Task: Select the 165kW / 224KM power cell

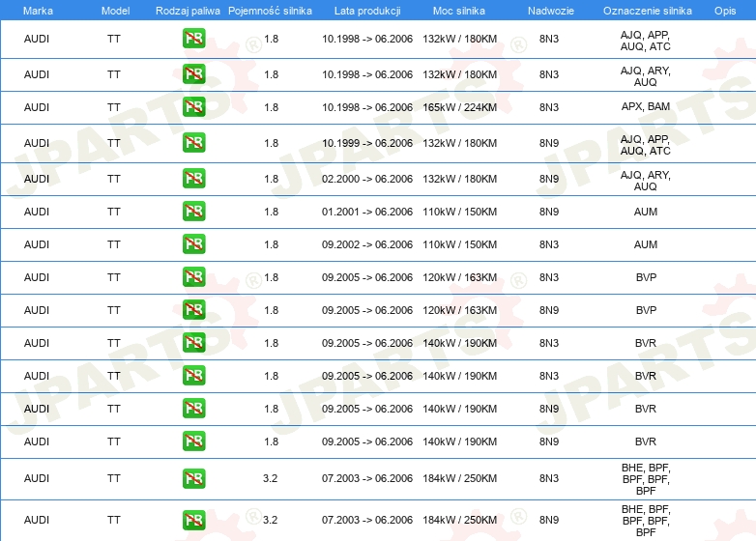Action: click(459, 107)
